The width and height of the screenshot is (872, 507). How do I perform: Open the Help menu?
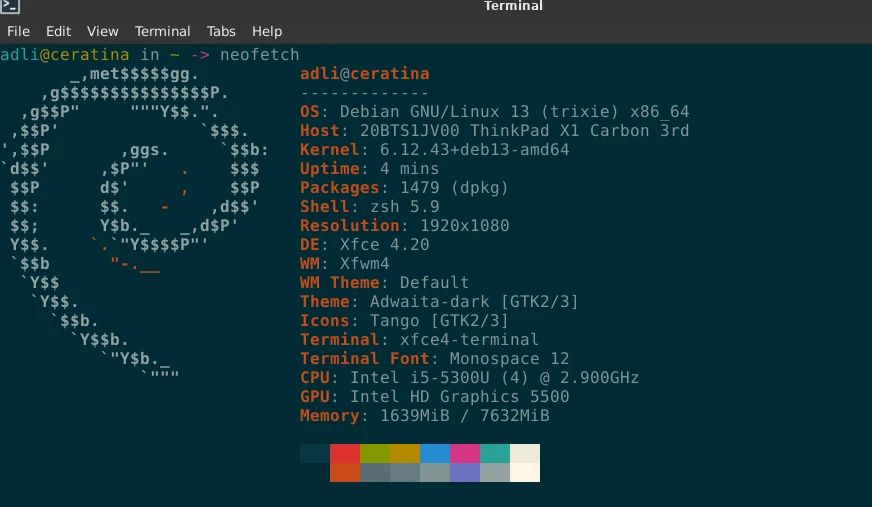[267, 31]
